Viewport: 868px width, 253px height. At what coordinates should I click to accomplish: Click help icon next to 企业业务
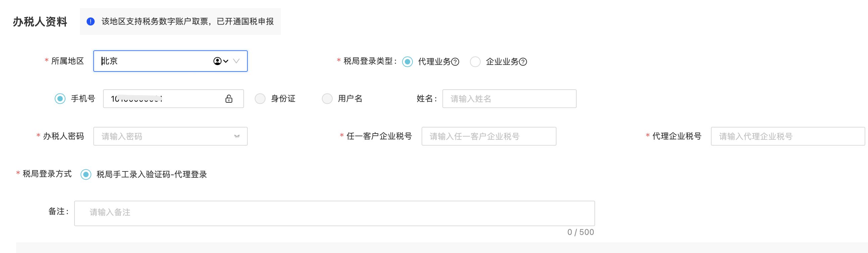pos(523,62)
